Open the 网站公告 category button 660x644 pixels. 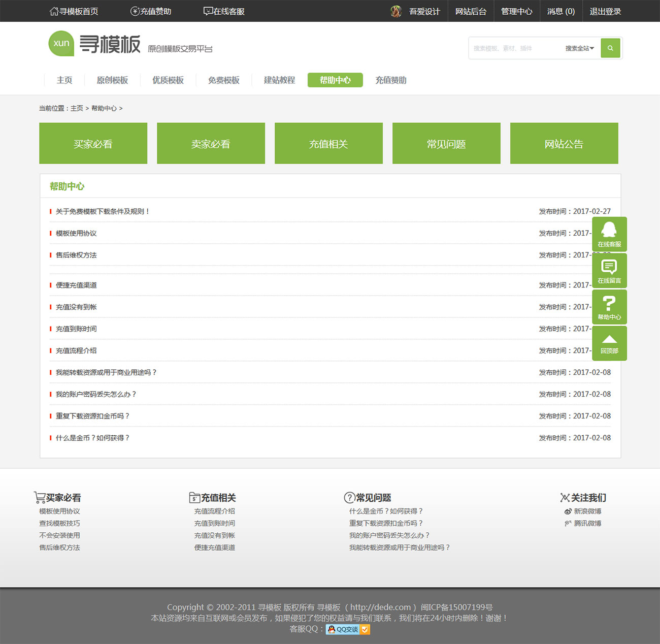pyautogui.click(x=564, y=144)
